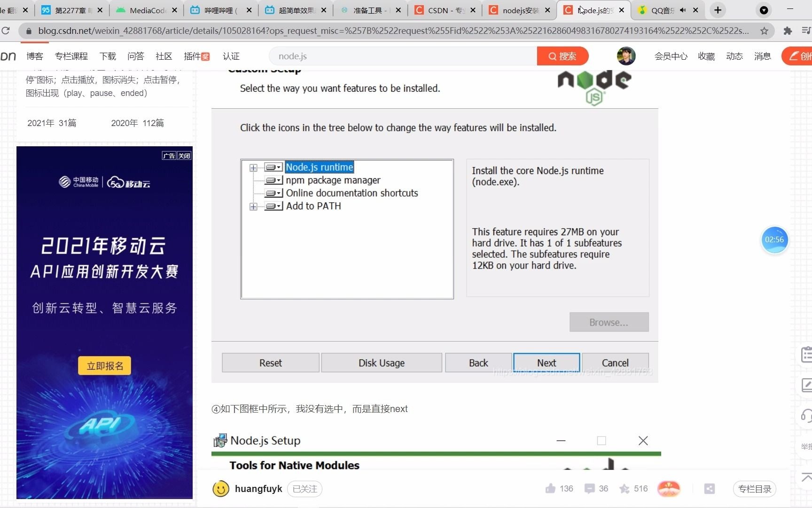Focus the node.js search field

pos(403,56)
